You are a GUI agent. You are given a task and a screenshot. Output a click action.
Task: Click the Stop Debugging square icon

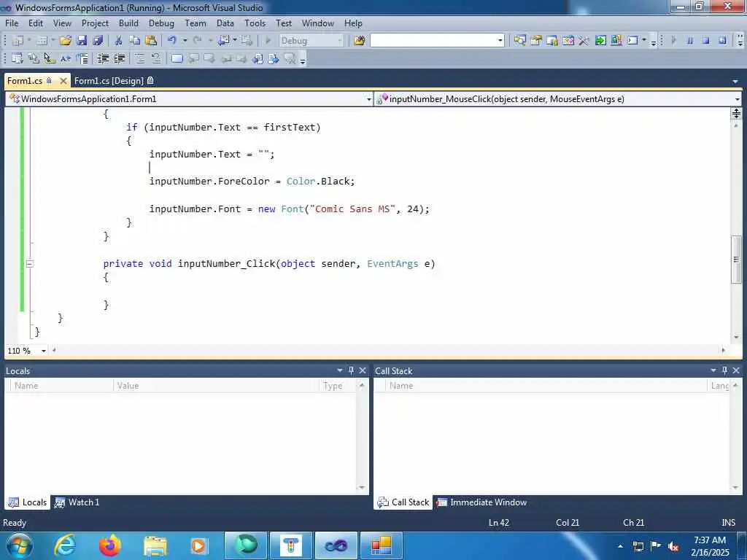coord(706,41)
